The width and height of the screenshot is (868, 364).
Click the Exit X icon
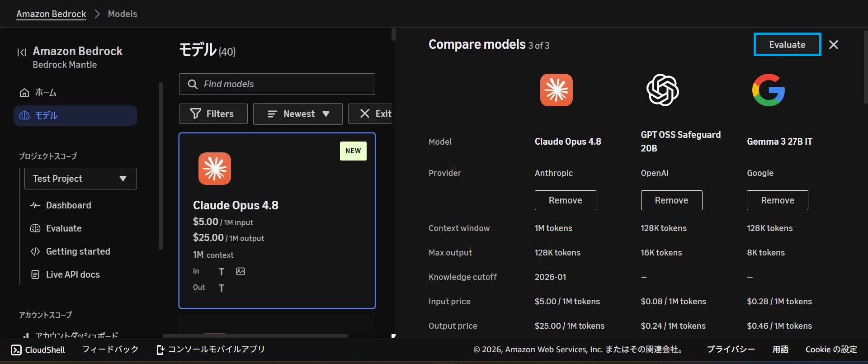365,113
